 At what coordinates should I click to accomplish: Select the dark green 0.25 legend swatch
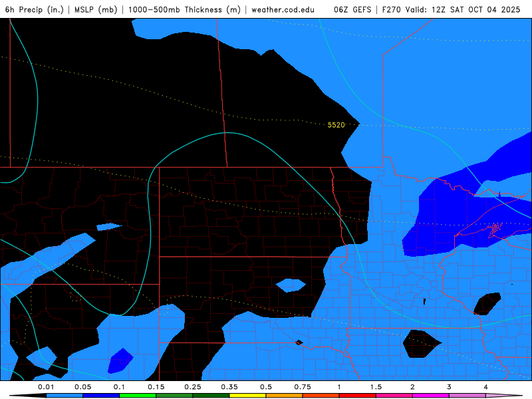(211, 396)
